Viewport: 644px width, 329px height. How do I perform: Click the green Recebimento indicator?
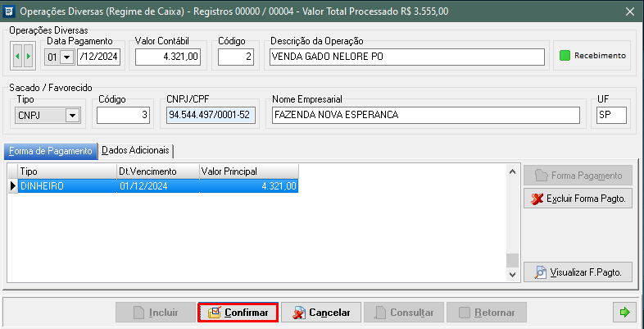[564, 56]
